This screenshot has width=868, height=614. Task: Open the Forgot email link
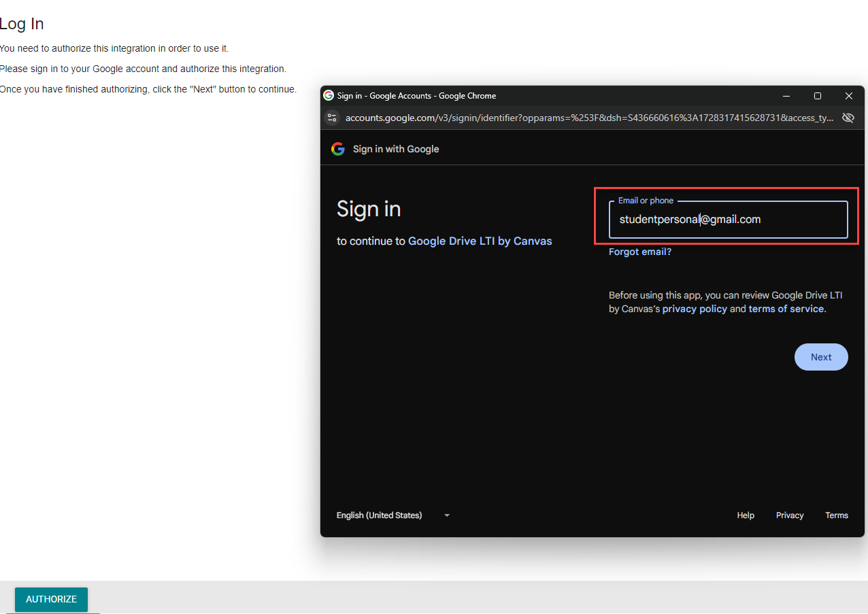(639, 252)
